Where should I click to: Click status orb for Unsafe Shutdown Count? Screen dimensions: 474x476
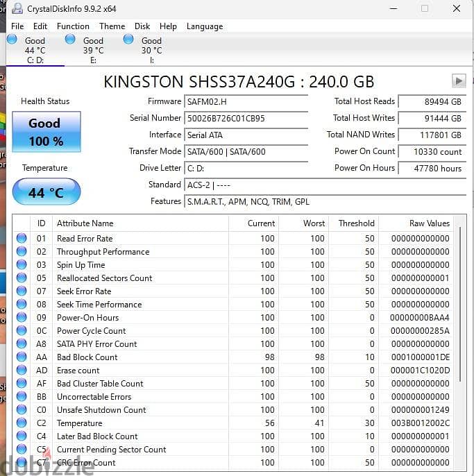(22, 410)
